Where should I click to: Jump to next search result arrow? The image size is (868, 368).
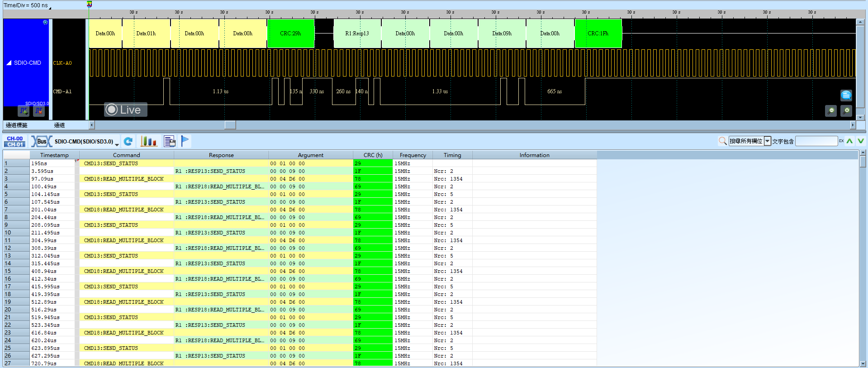[861, 141]
